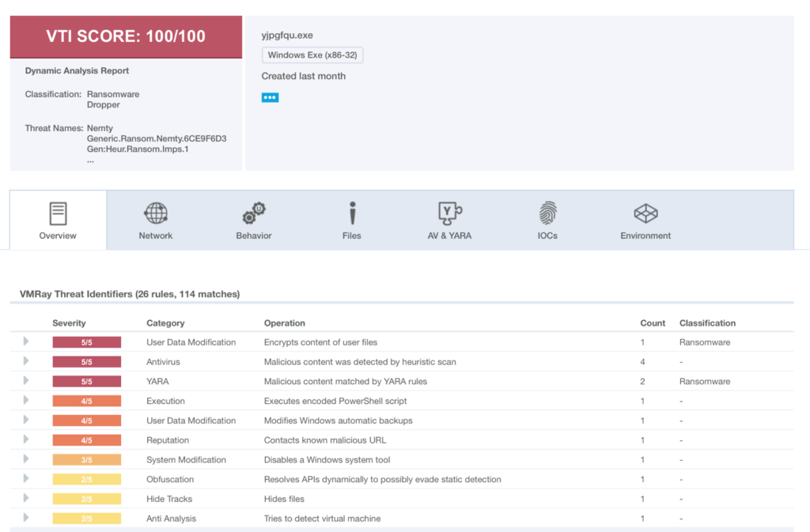Expand the Encrypts content of user files rule
810x532 pixels.
[25, 341]
